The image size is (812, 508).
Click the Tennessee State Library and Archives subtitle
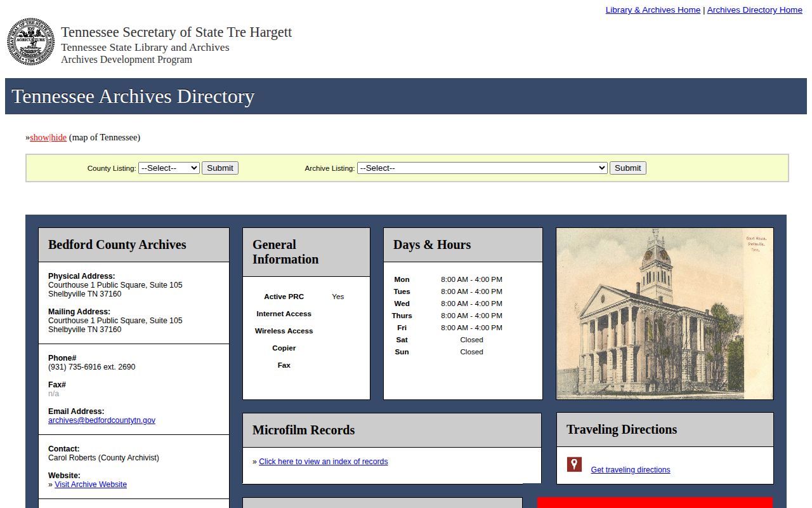[145, 48]
